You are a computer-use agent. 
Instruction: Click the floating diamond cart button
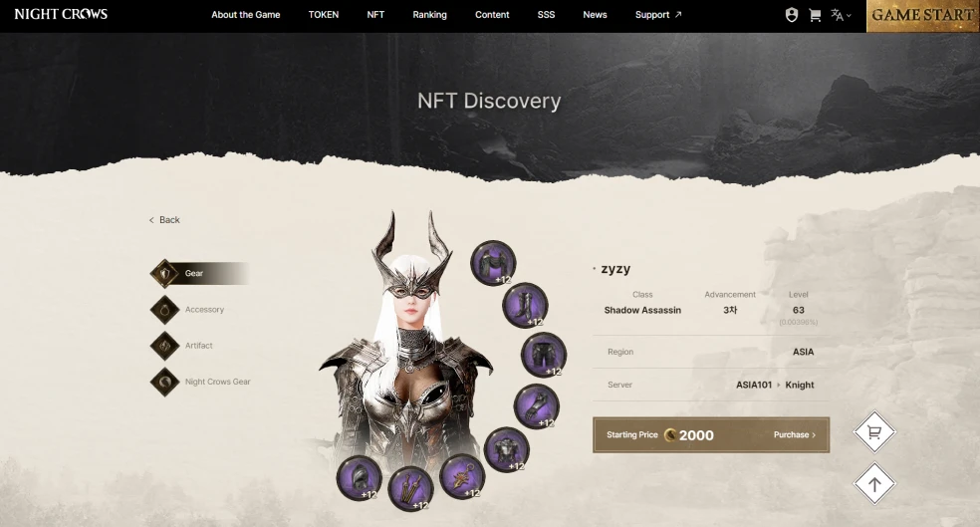pos(874,432)
